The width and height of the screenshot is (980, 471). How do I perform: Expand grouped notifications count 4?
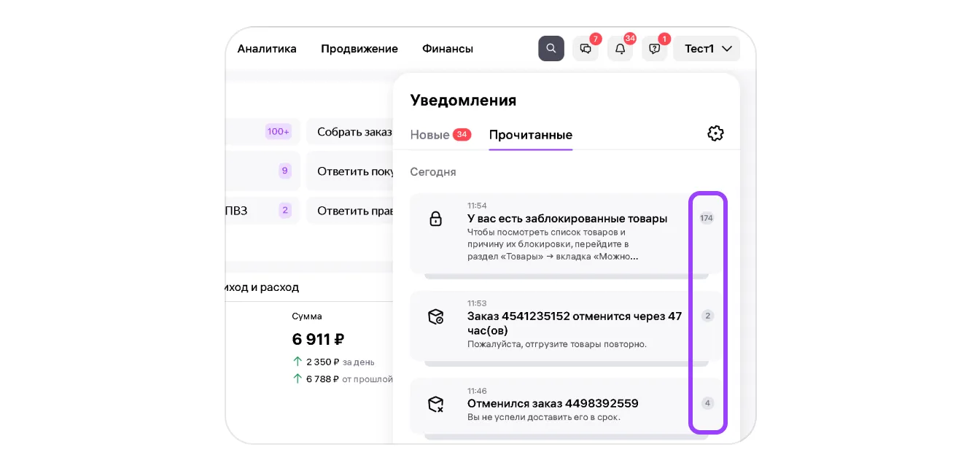coord(707,403)
